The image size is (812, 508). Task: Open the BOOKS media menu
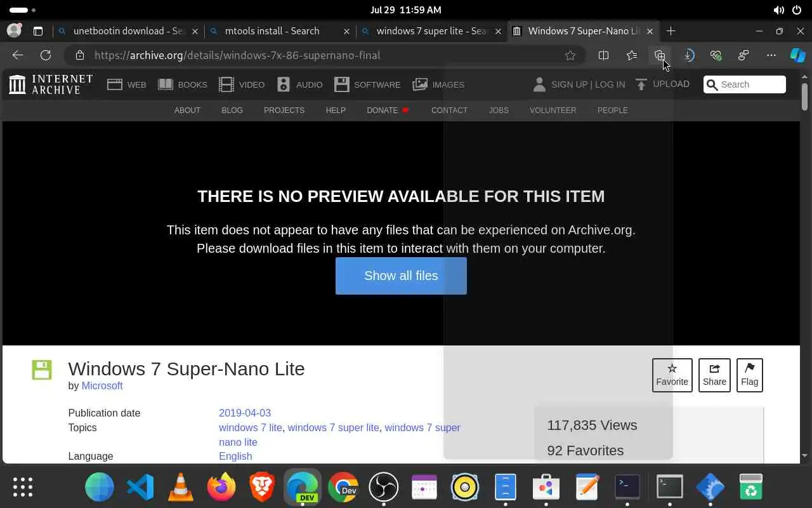pyautogui.click(x=183, y=84)
